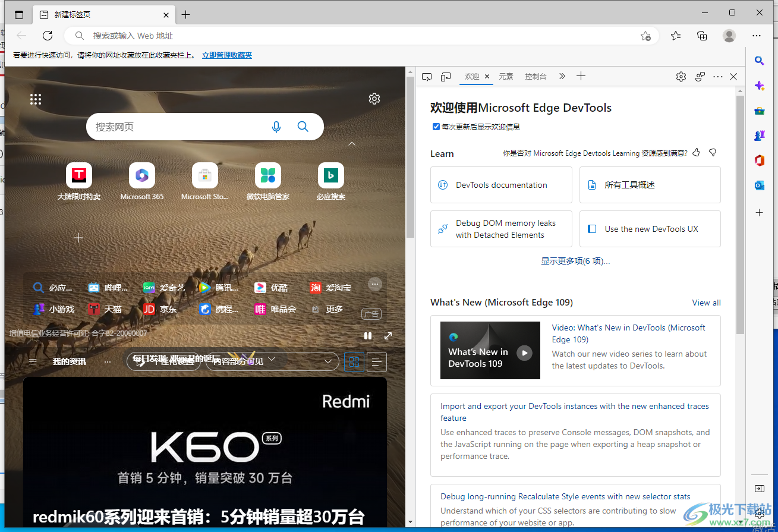Expand 显示更多项(6 项)
Viewport: 778px width, 532px height.
pos(575,261)
